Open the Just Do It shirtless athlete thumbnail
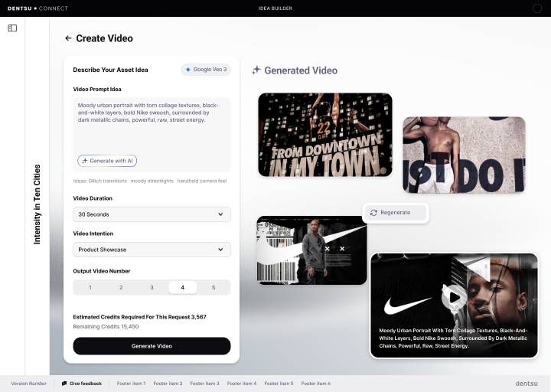Screen dimensions: 551x392 coord(464,155)
